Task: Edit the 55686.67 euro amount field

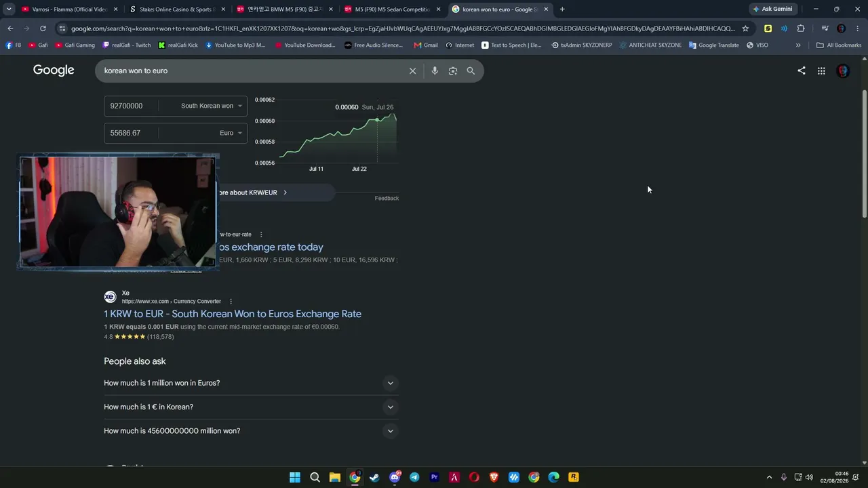Action: point(133,133)
